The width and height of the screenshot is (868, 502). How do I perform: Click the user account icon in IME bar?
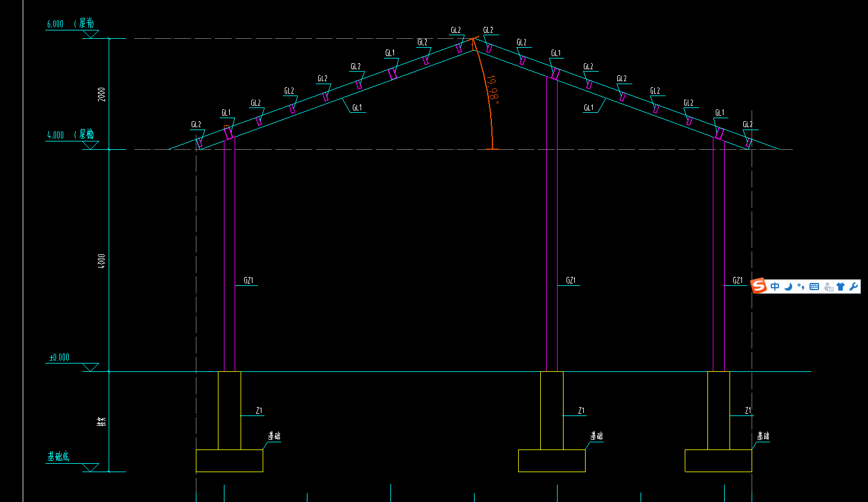coord(828,287)
